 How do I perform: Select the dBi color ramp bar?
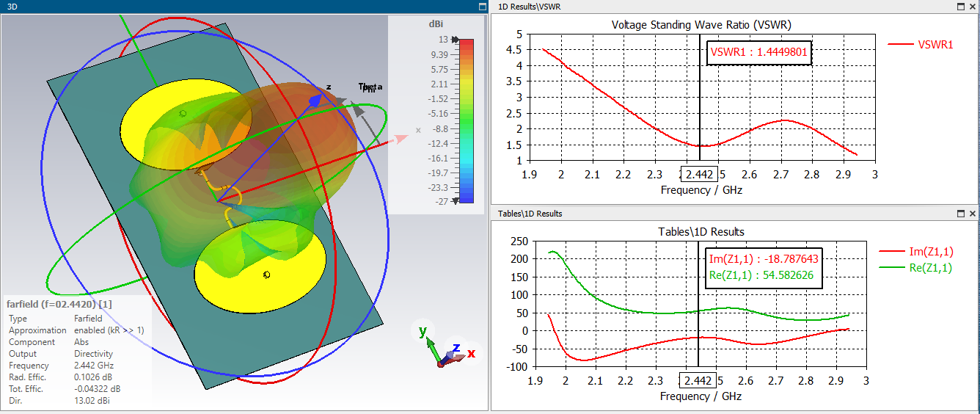466,120
